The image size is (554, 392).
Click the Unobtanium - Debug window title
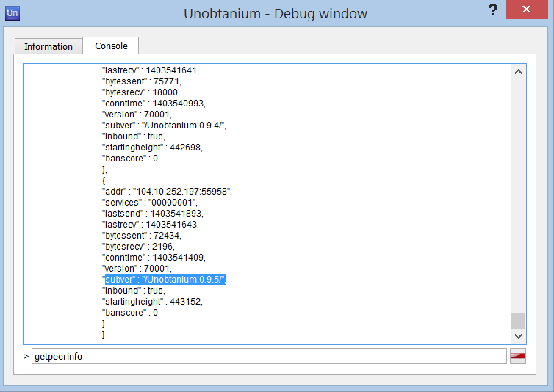276,14
